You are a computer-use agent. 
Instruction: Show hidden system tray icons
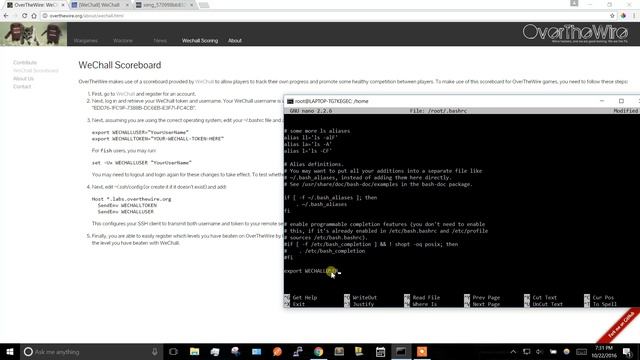click(513, 351)
